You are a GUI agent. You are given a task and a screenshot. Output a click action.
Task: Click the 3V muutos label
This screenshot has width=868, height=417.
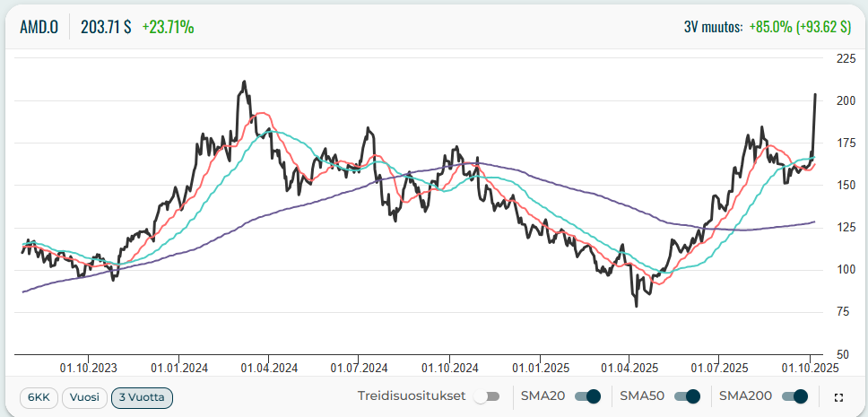[713, 27]
